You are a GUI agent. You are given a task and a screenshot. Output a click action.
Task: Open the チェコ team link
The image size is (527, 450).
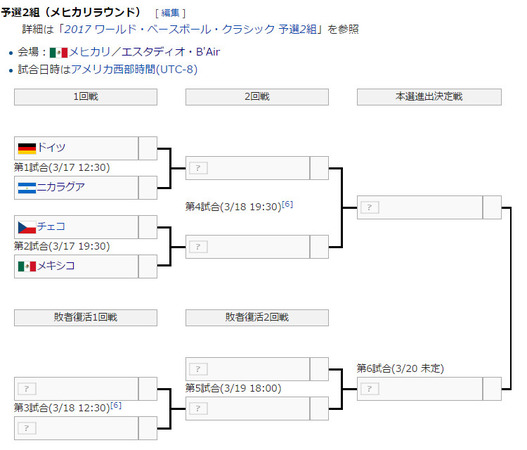click(51, 227)
